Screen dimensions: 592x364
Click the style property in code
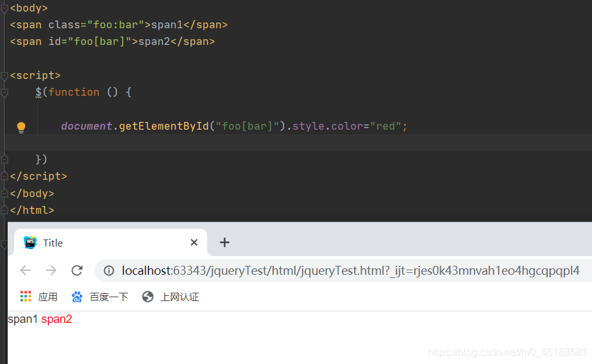(x=308, y=126)
